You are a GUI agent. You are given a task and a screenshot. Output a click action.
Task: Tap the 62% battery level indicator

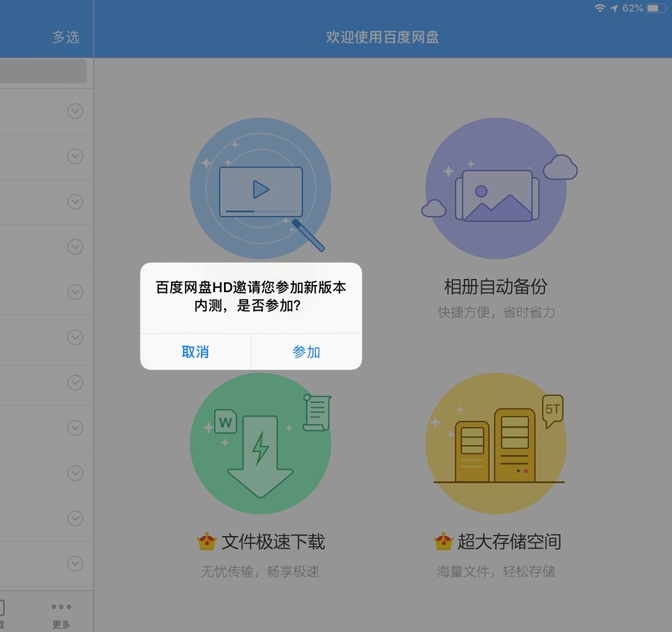pyautogui.click(x=633, y=8)
